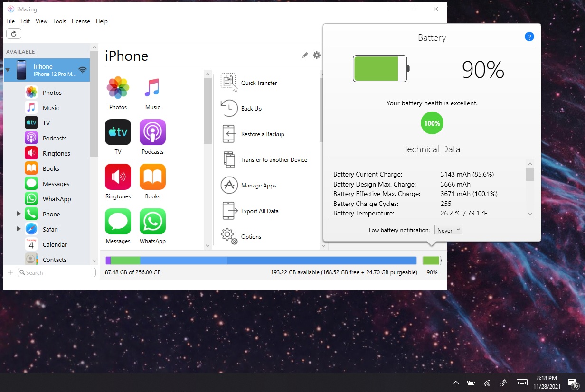Select the iPhone 12 Pro device entry
585x392 pixels.
47,70
